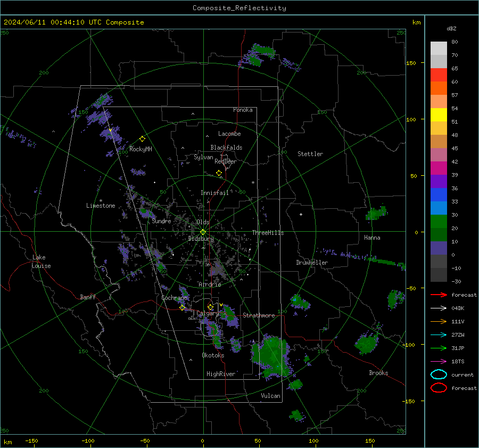
Task: Click the Olds label near radar center
Action: (x=203, y=222)
